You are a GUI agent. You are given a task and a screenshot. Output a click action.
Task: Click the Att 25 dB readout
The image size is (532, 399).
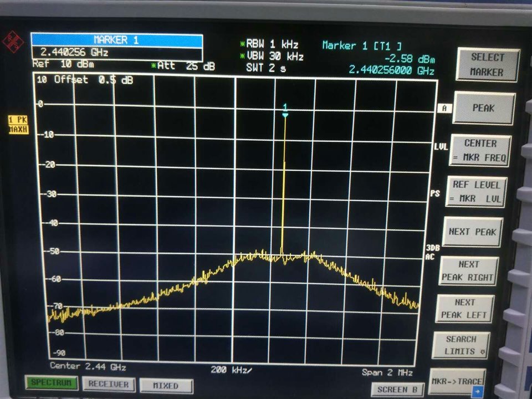[186, 66]
